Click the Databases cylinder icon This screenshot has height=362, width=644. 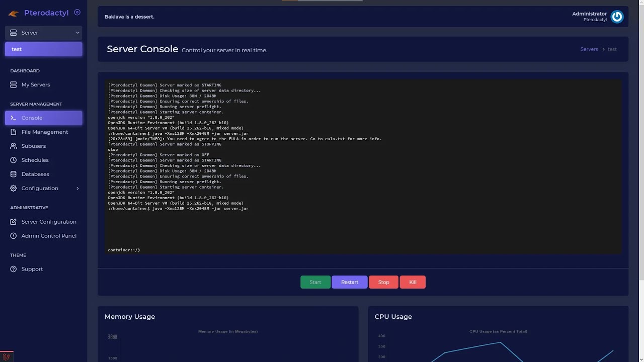14,174
